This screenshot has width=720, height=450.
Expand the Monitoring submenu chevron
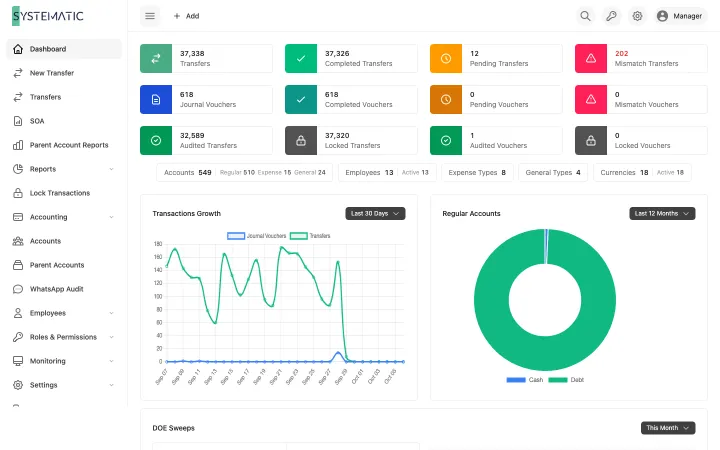[x=111, y=361]
